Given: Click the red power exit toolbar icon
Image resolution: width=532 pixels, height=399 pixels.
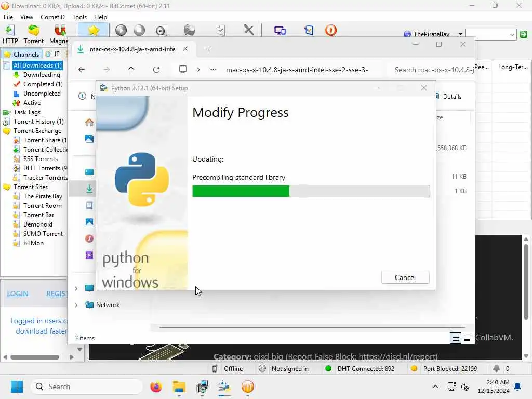Looking at the screenshot, I should [x=331, y=30].
